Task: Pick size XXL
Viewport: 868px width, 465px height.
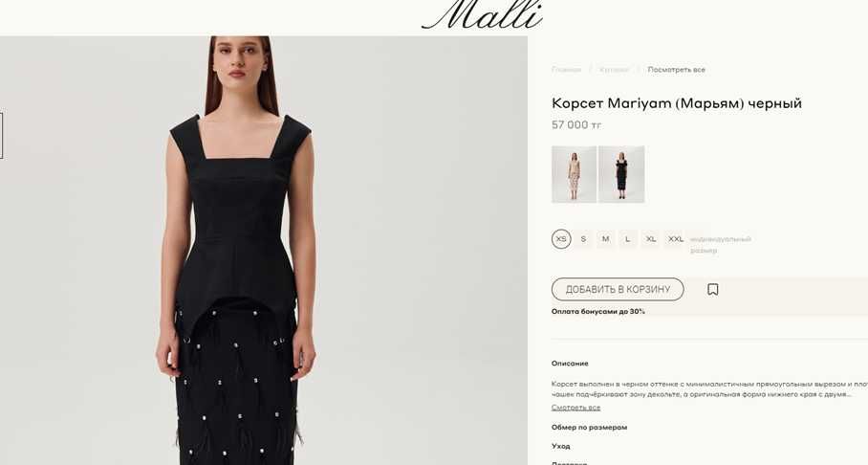Action: coord(675,239)
